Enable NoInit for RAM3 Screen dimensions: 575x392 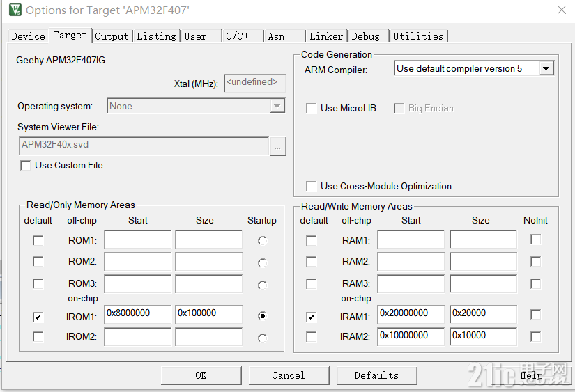[x=536, y=284]
